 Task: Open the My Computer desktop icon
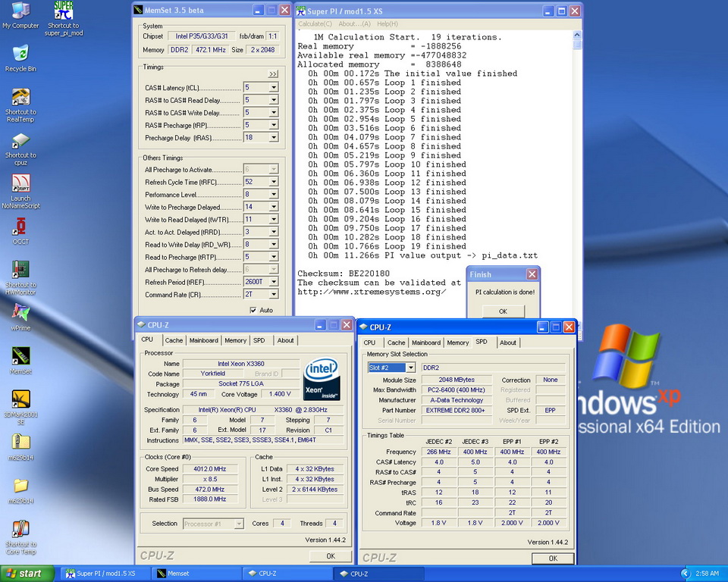click(x=20, y=16)
